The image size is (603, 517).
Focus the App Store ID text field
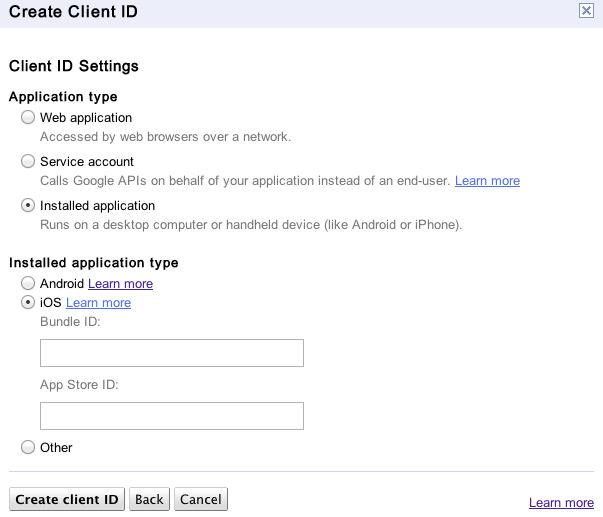click(x=172, y=416)
